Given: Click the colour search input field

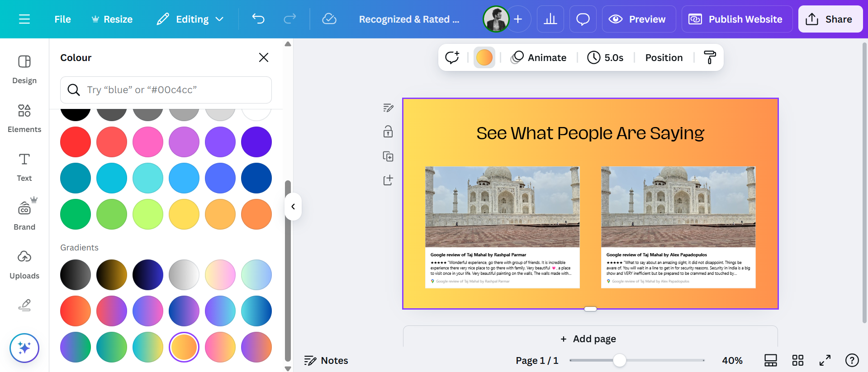Looking at the screenshot, I should [x=166, y=90].
